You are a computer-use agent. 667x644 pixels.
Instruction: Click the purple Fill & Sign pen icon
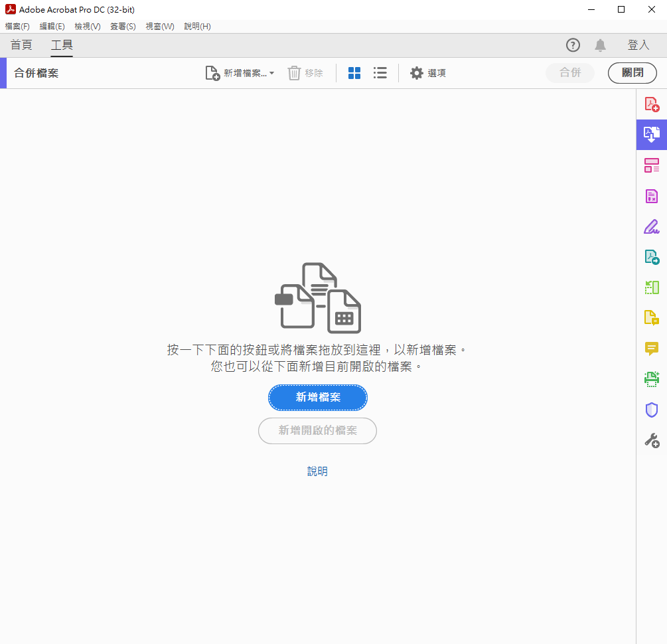pos(651,226)
